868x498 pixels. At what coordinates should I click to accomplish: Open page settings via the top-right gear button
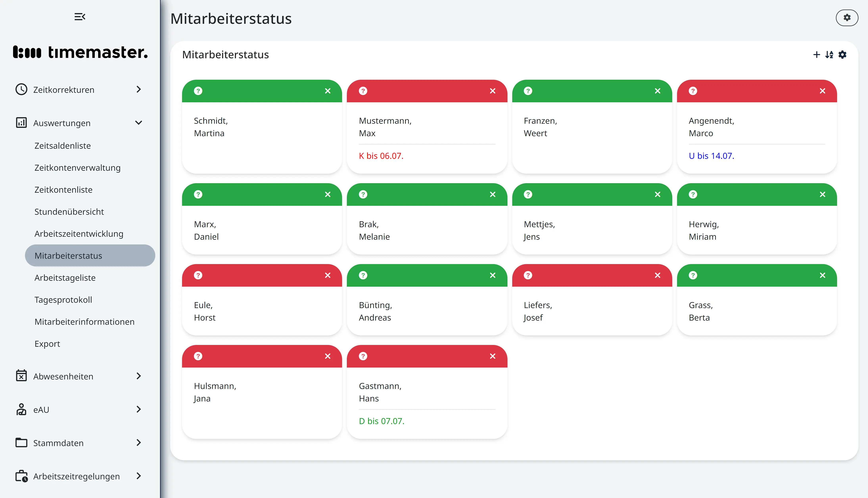click(847, 18)
